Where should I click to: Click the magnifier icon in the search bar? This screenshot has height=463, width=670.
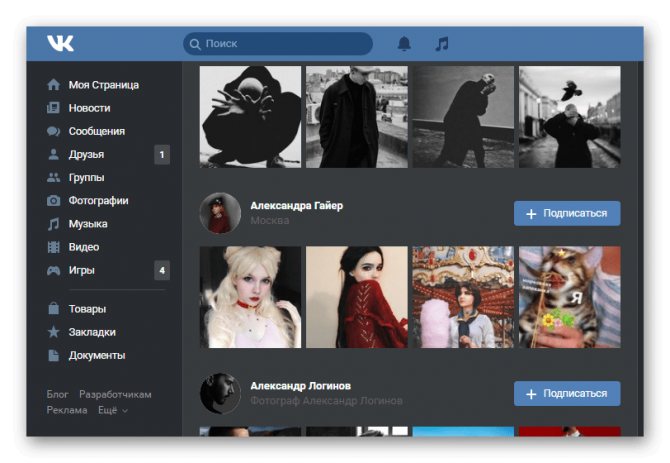point(195,44)
